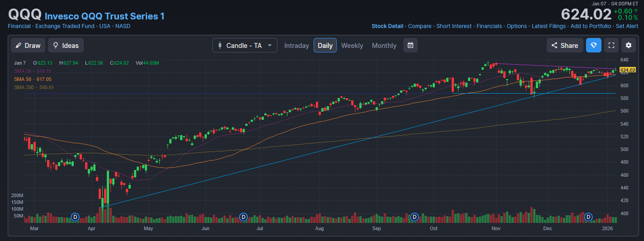The width and height of the screenshot is (644, 241).
Task: Switch to the Monthly timeframe
Action: (384, 45)
